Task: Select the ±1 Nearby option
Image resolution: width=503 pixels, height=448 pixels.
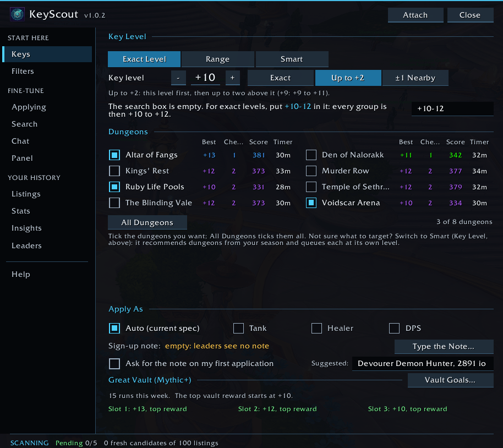Action: [415, 78]
